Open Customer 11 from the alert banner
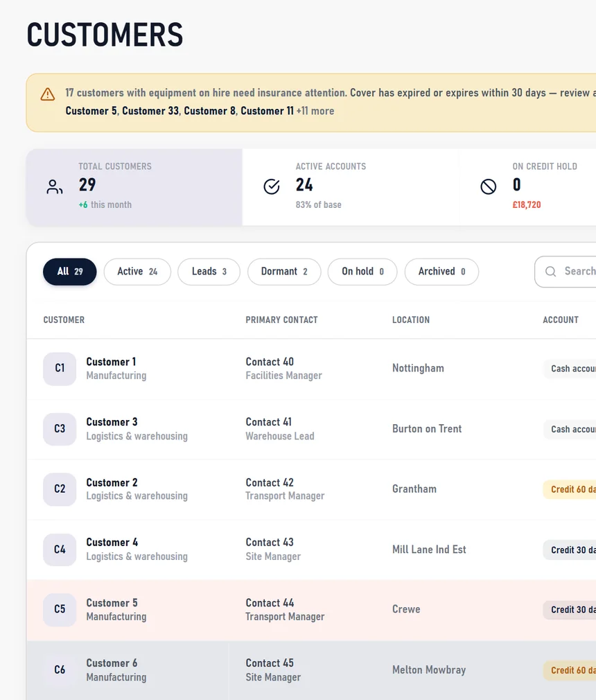The height and width of the screenshot is (700, 596). click(267, 111)
